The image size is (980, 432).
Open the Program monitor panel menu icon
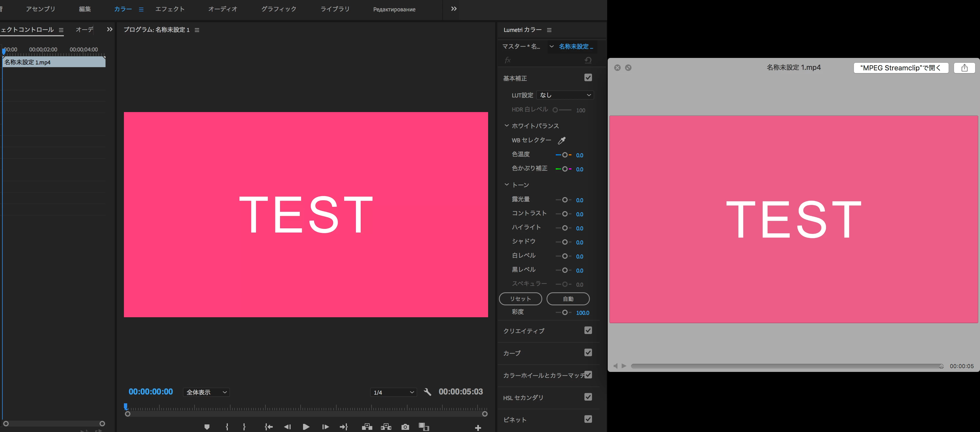(197, 30)
